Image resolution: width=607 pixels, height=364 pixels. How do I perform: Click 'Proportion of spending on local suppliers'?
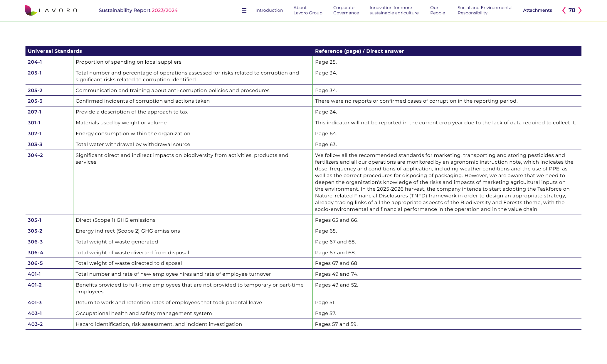[128, 62]
